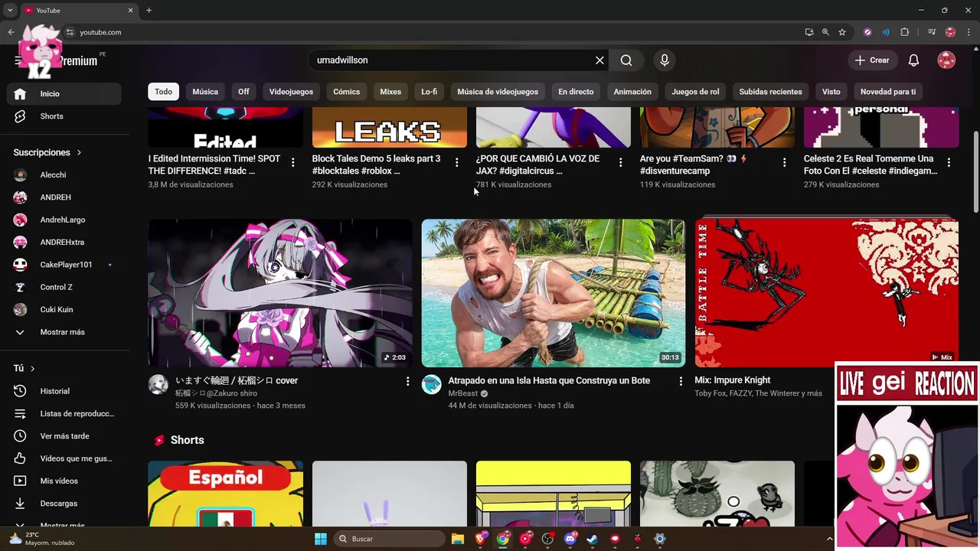Open the CakePlayer101 subscription channel

point(64,265)
